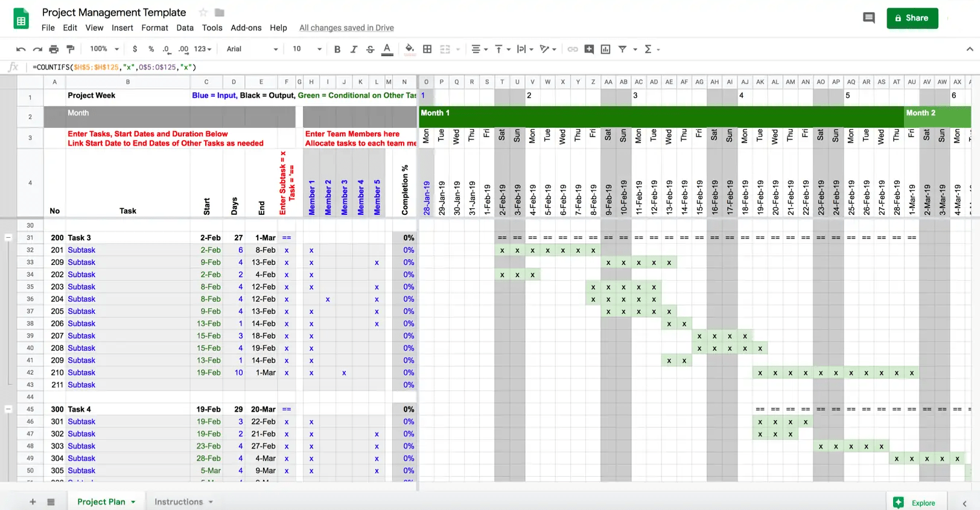Viewport: 980px width, 510px height.
Task: Open the comments history icon
Action: pyautogui.click(x=868, y=18)
